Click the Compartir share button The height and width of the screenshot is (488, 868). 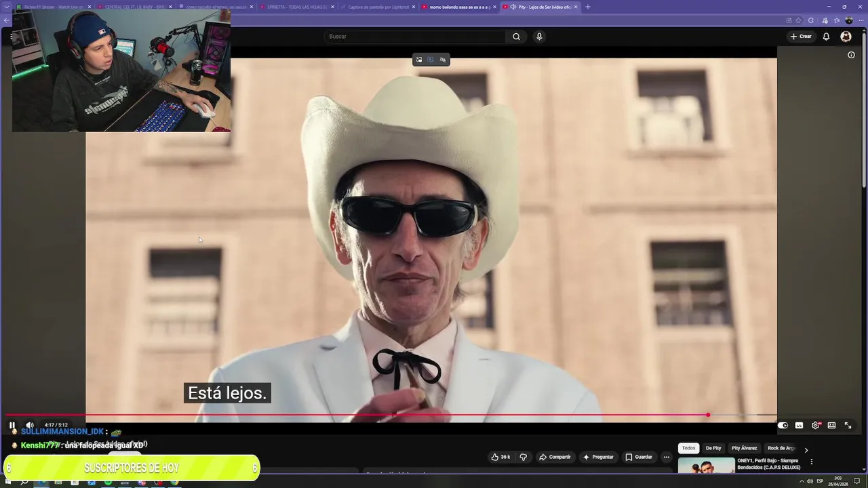point(555,457)
